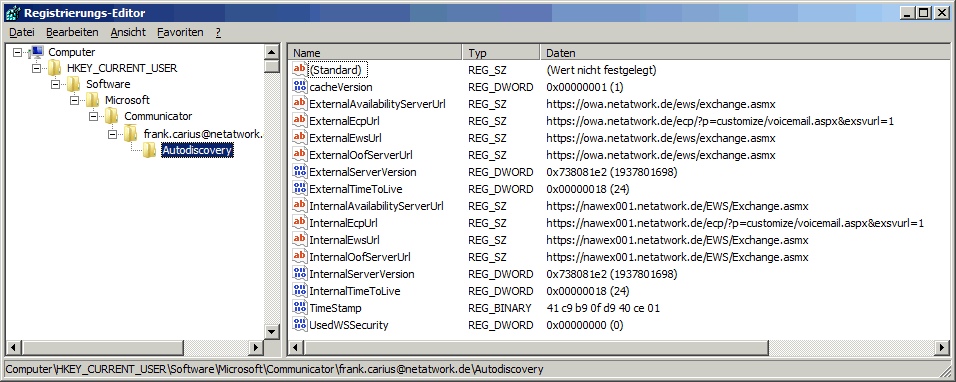
Task: Select the UsedWSSecurity value name
Action: 349,325
